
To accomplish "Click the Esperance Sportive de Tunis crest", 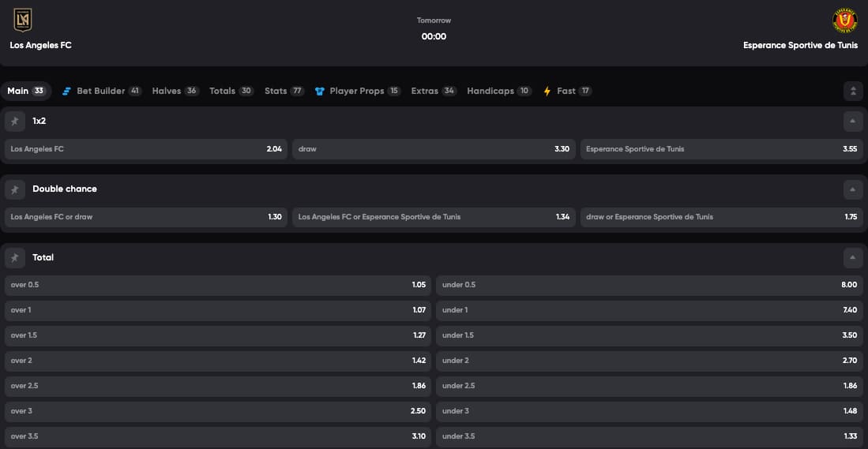I will 845,21.
